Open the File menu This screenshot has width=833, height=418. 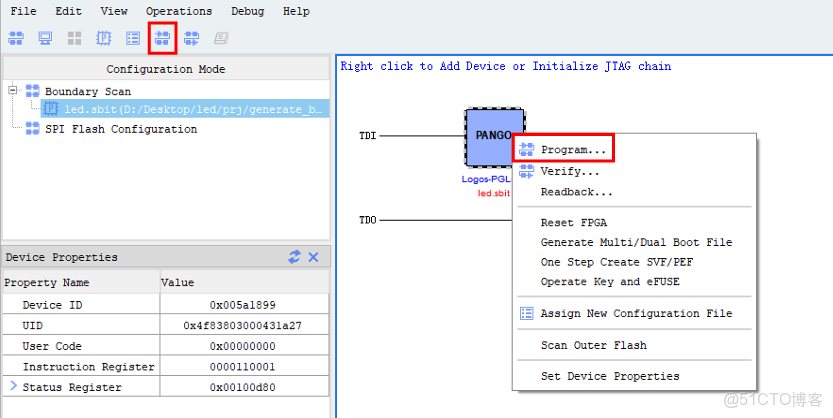pos(23,11)
